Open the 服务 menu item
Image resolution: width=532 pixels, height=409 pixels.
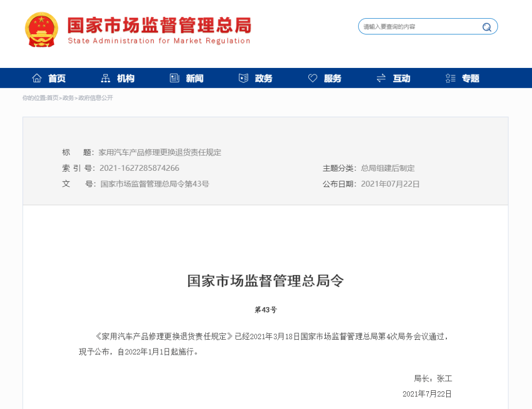tap(332, 78)
